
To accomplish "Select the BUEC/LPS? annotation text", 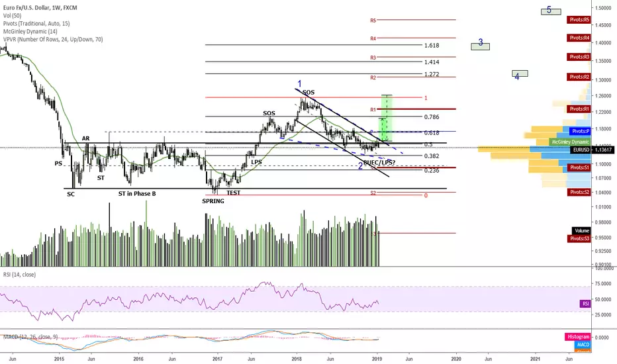I will 379,163.
